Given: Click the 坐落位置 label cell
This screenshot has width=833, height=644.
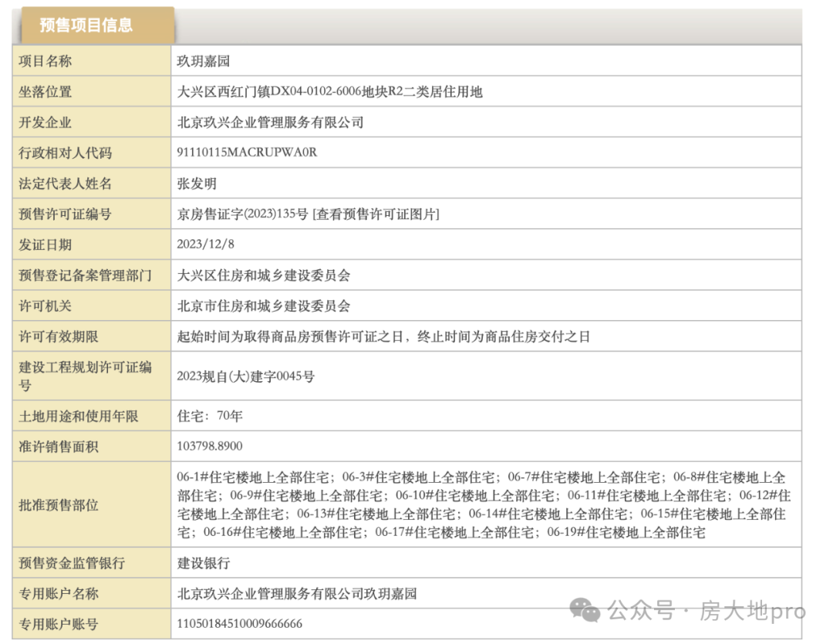Looking at the screenshot, I should click(91, 91).
